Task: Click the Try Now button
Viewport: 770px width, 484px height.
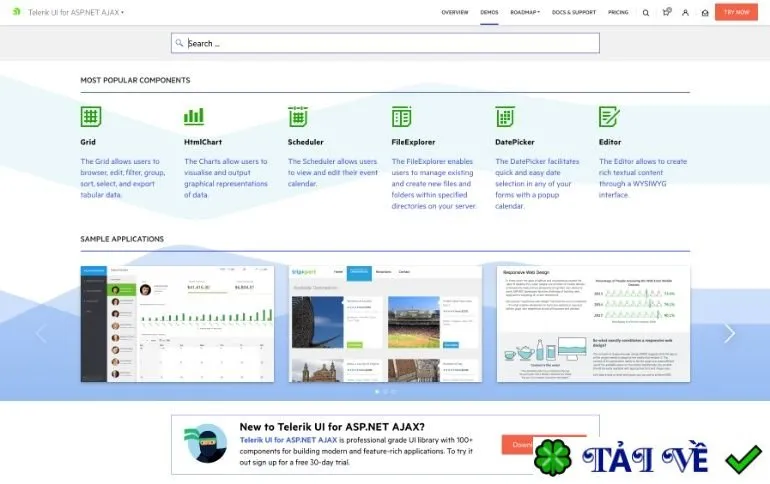Action: 736,12
